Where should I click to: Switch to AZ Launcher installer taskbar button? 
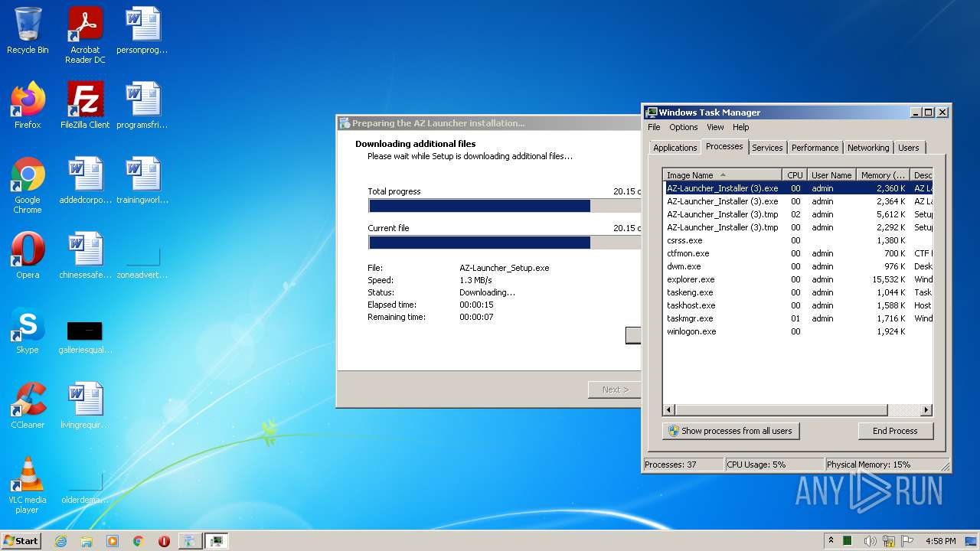(190, 541)
